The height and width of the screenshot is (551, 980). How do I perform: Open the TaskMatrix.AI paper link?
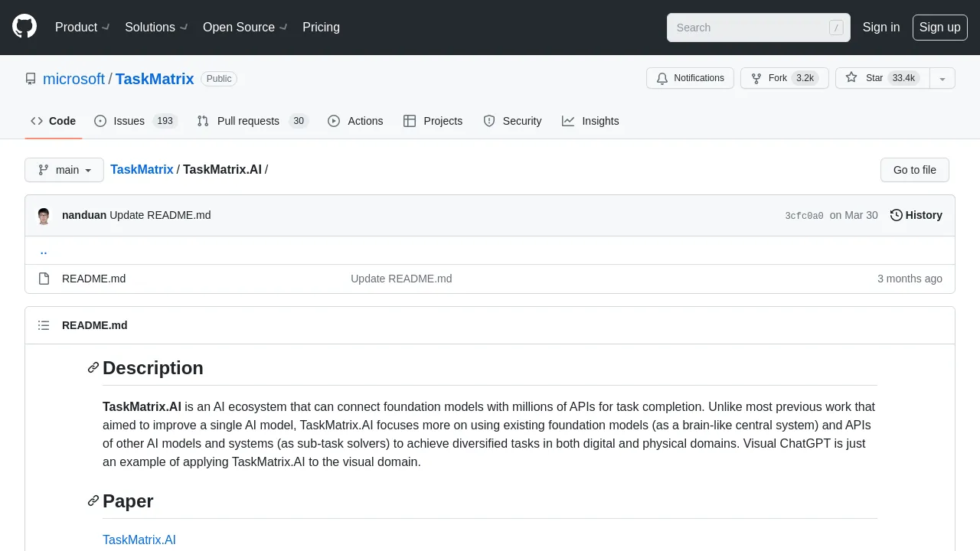point(139,540)
